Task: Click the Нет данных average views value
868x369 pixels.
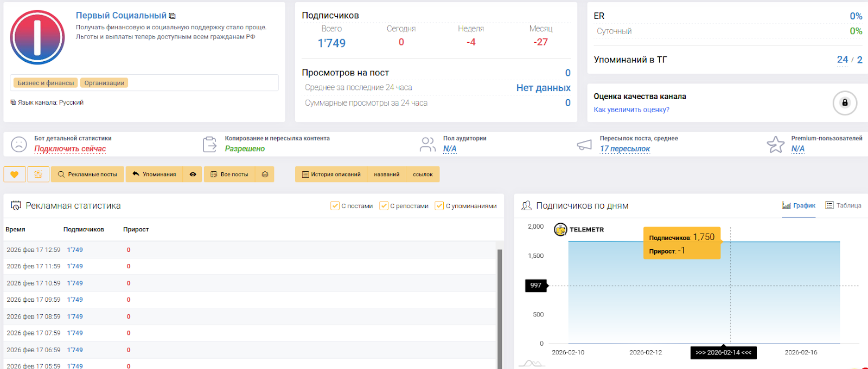Action: click(543, 88)
